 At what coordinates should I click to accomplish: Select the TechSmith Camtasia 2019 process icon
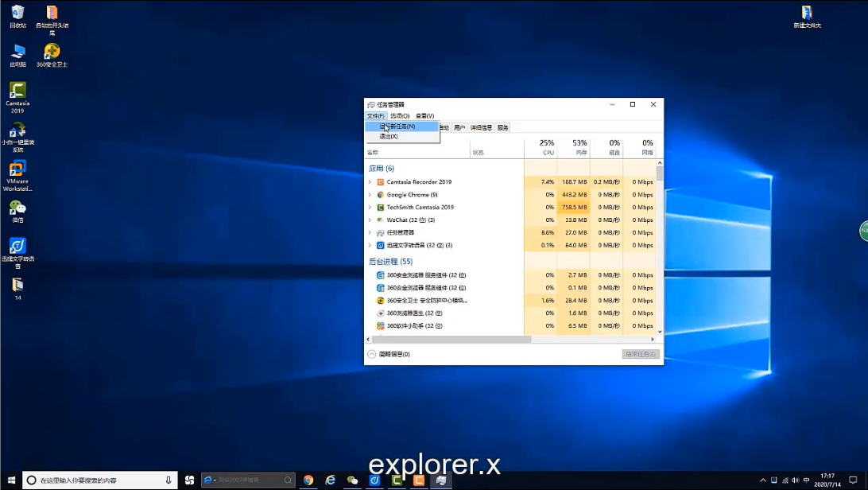coord(380,208)
